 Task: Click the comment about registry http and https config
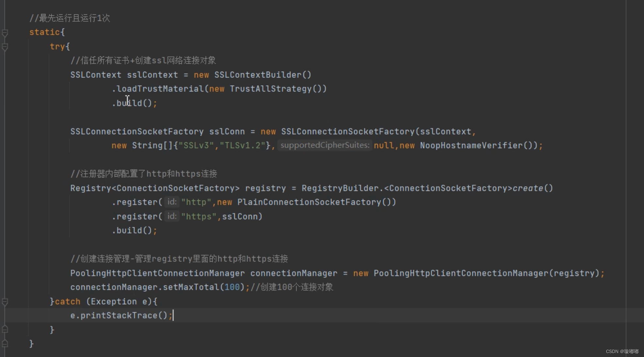pyautogui.click(x=144, y=174)
